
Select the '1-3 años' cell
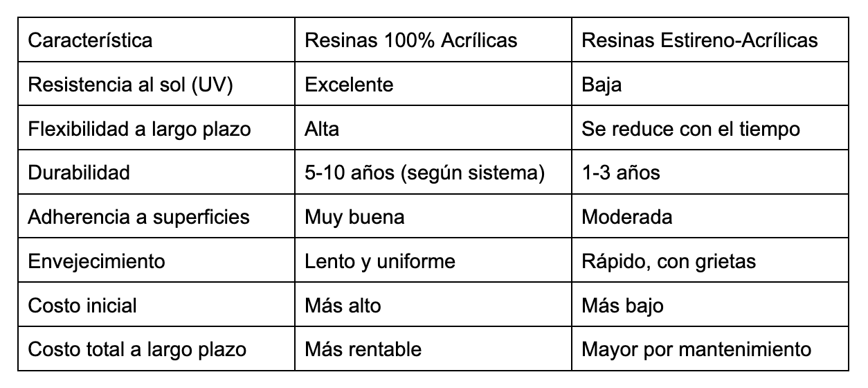coord(710,172)
